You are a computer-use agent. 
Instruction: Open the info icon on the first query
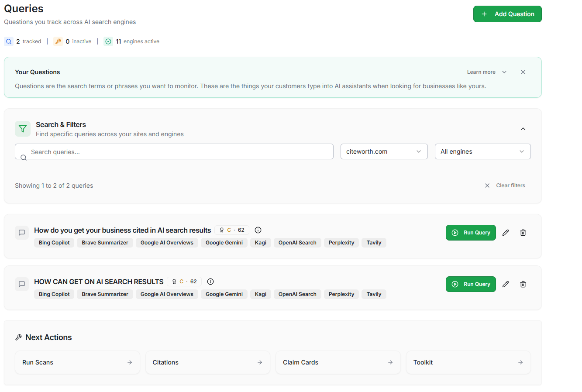tap(258, 230)
